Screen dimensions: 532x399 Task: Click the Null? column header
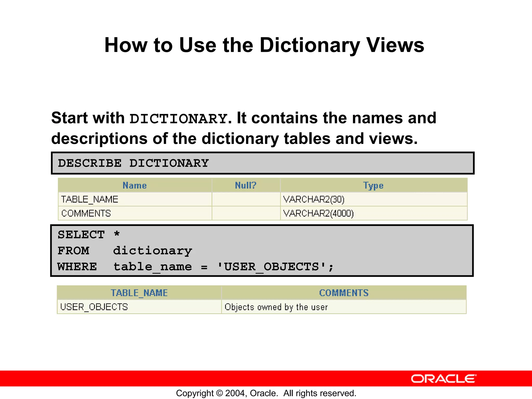[x=245, y=185]
